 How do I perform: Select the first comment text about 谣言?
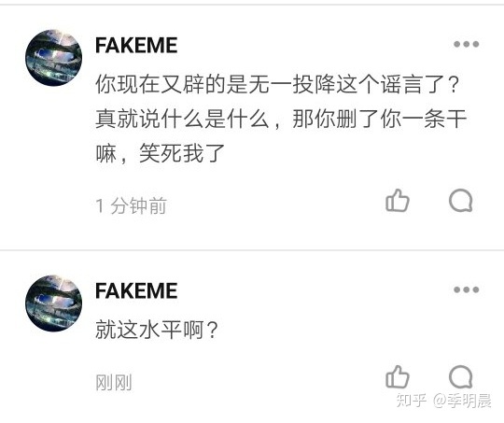pos(281,119)
